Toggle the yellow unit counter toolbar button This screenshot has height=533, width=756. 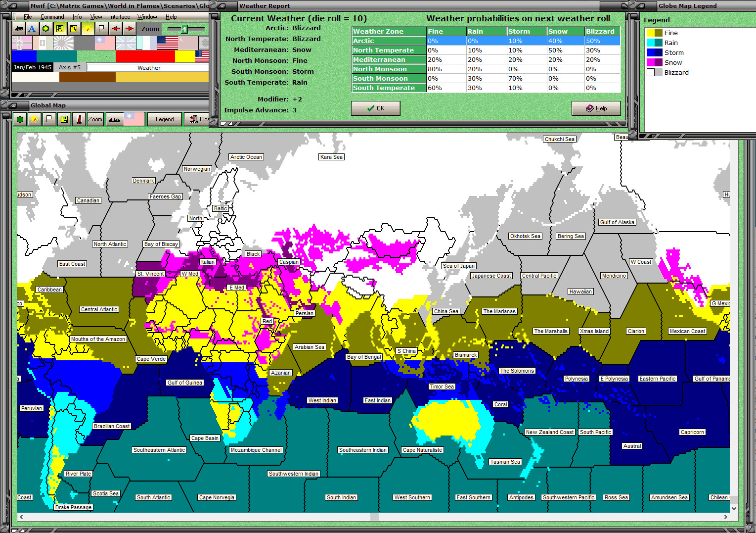click(x=59, y=29)
